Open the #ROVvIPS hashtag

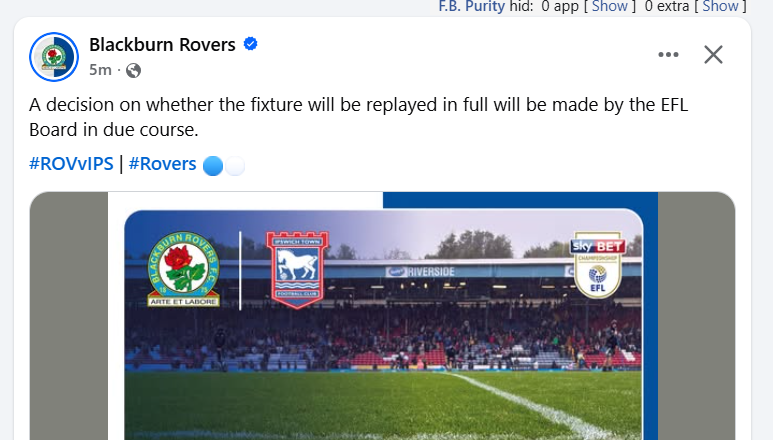pyautogui.click(x=71, y=164)
